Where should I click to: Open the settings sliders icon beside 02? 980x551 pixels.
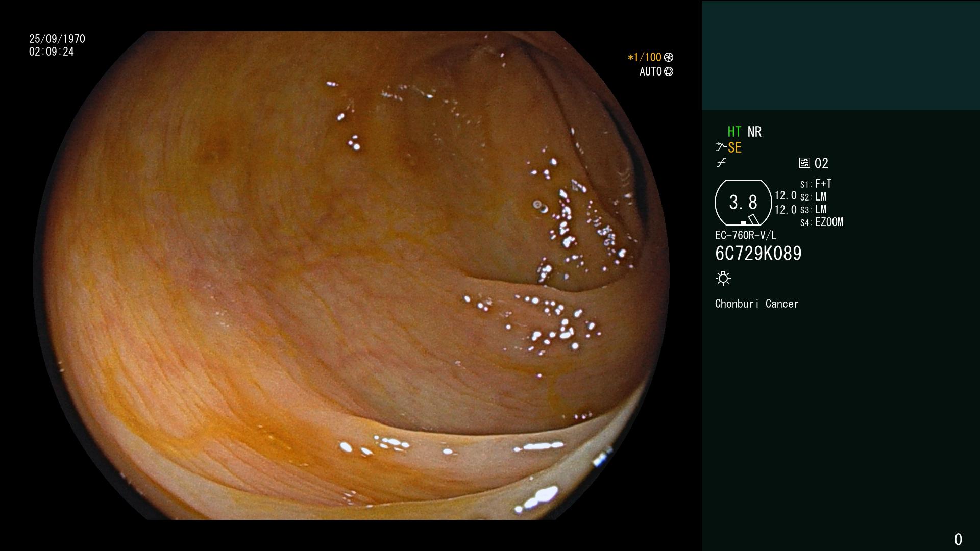click(x=804, y=163)
